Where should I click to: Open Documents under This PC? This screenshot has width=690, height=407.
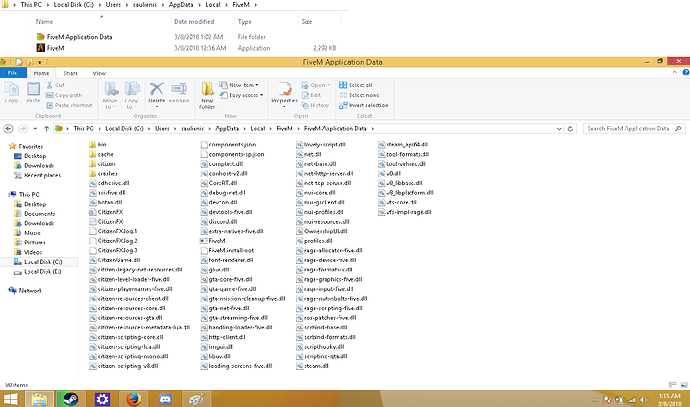(35, 214)
